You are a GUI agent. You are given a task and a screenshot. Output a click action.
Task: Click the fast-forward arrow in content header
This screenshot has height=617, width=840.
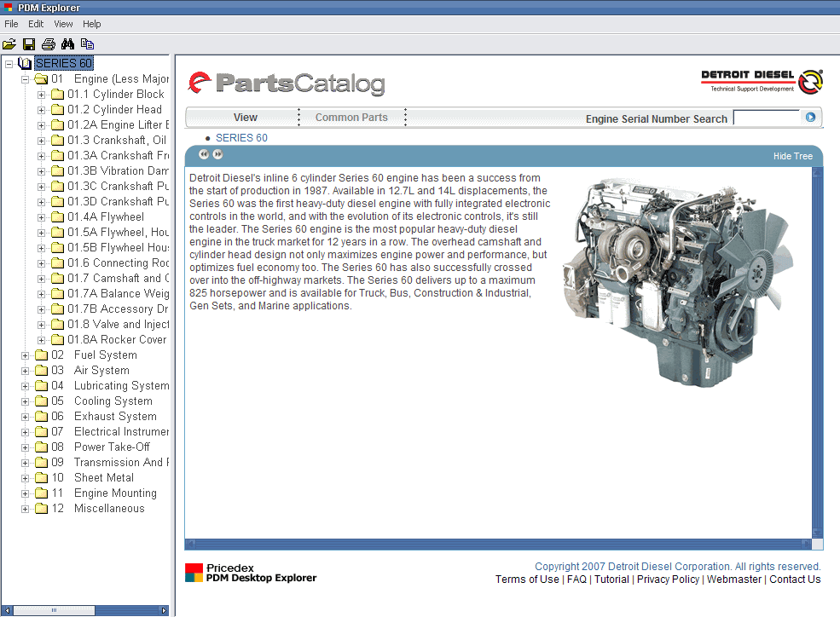(218, 154)
